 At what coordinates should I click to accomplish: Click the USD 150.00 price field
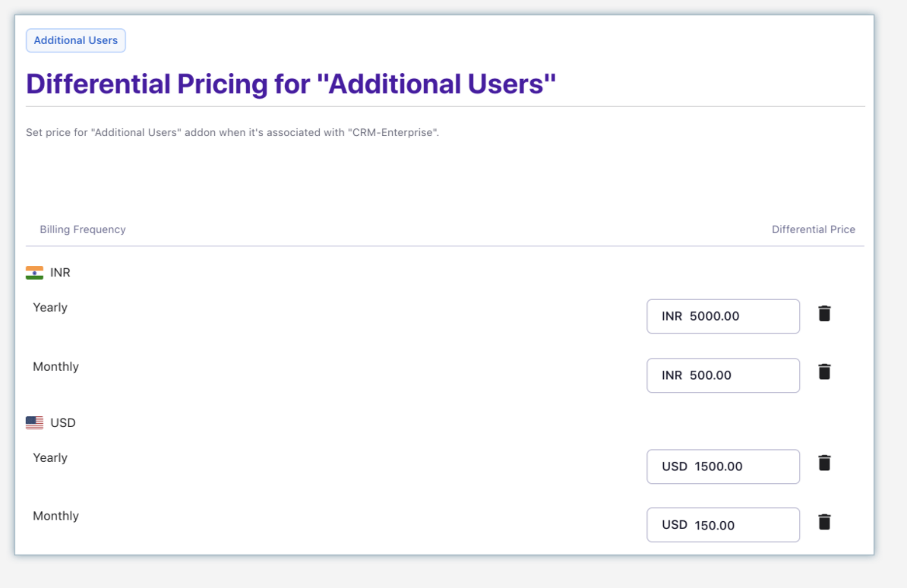[x=722, y=524]
